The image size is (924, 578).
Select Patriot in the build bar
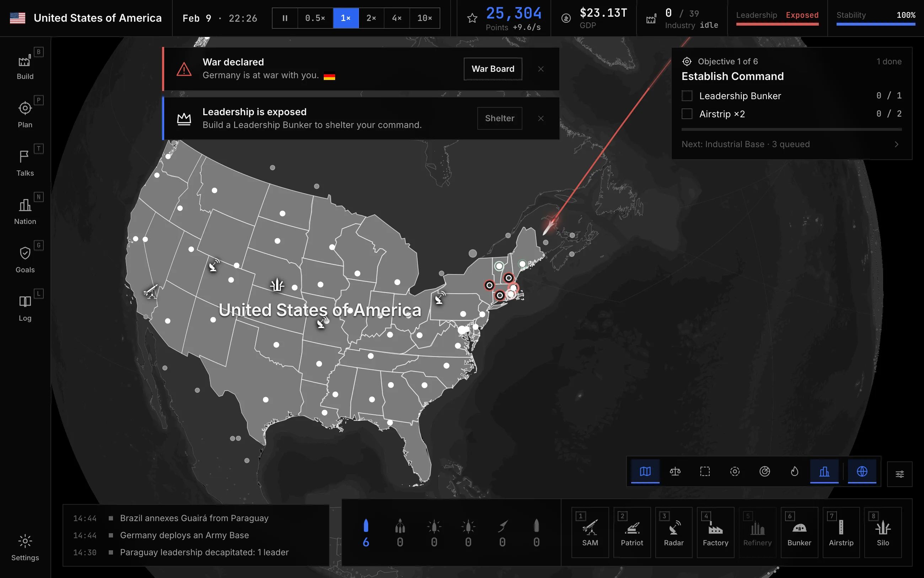pyautogui.click(x=632, y=532)
